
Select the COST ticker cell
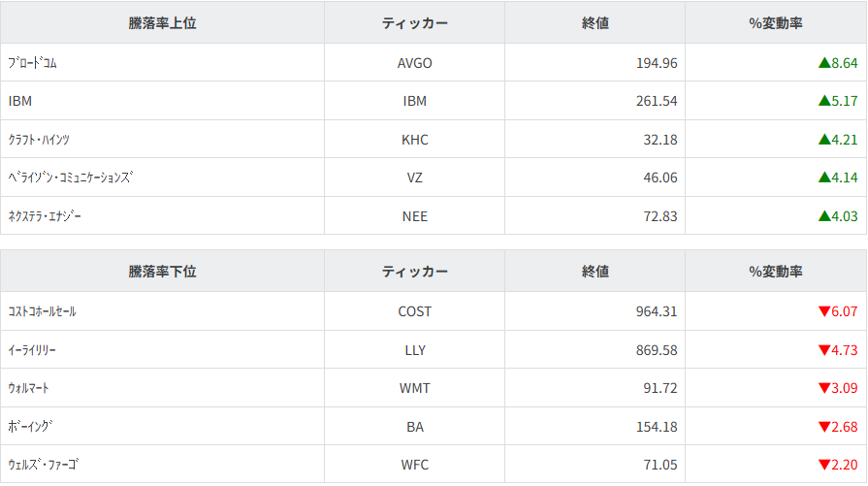(x=415, y=311)
